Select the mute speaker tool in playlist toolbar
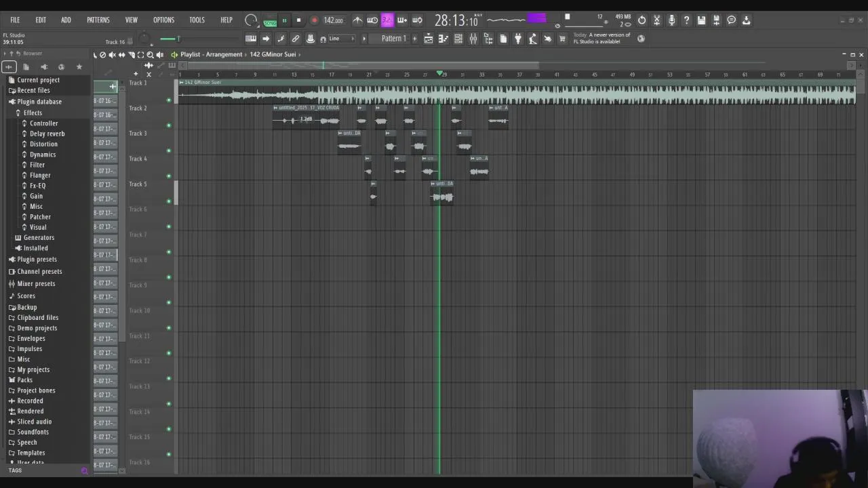868x488 pixels. pyautogui.click(x=113, y=55)
